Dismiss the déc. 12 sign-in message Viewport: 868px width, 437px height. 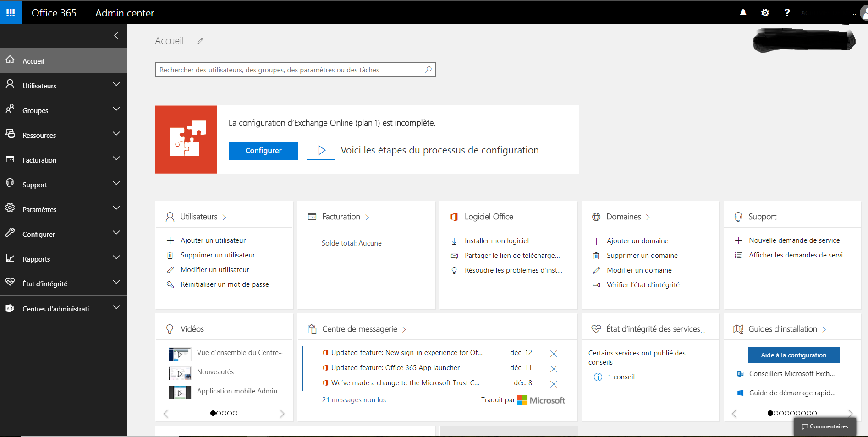(554, 354)
